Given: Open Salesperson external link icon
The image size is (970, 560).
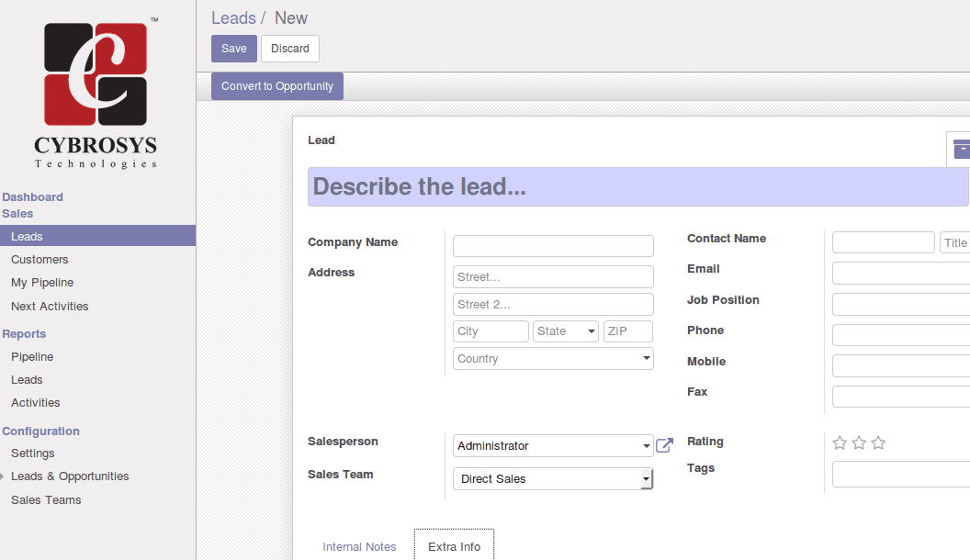Looking at the screenshot, I should point(664,445).
